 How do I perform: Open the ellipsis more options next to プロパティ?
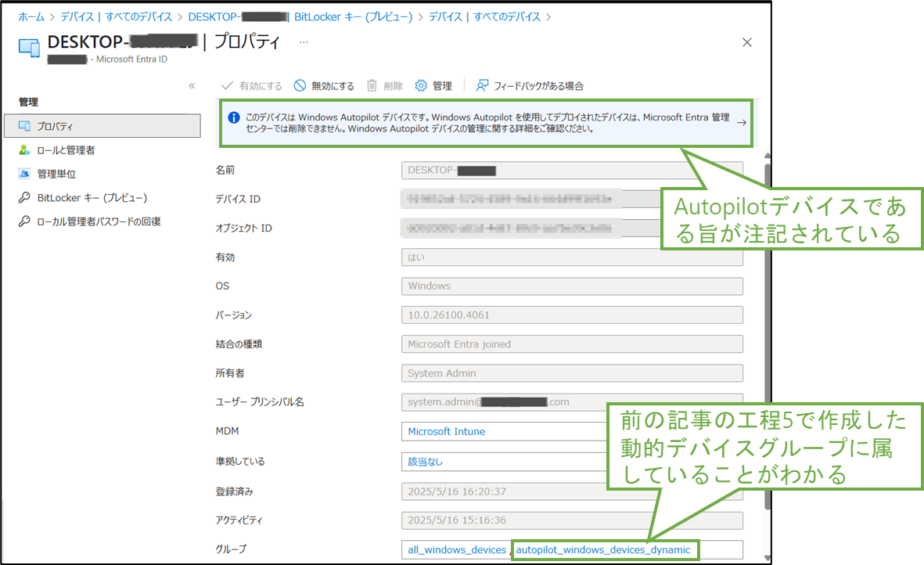point(304,41)
